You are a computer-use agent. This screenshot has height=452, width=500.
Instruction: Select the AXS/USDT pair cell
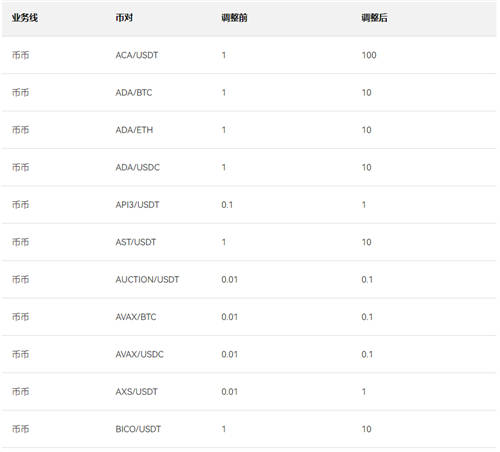click(x=136, y=391)
